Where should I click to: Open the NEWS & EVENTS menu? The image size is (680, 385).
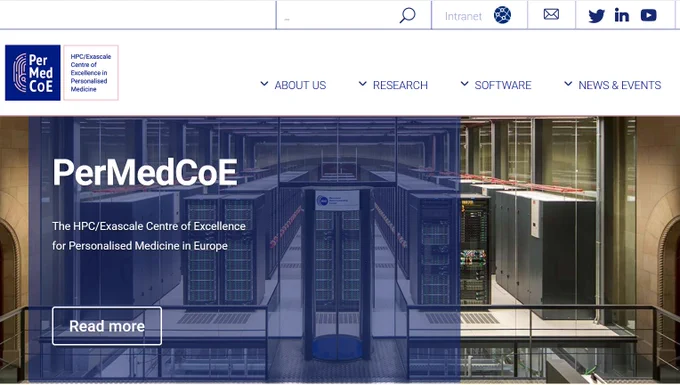[619, 85]
